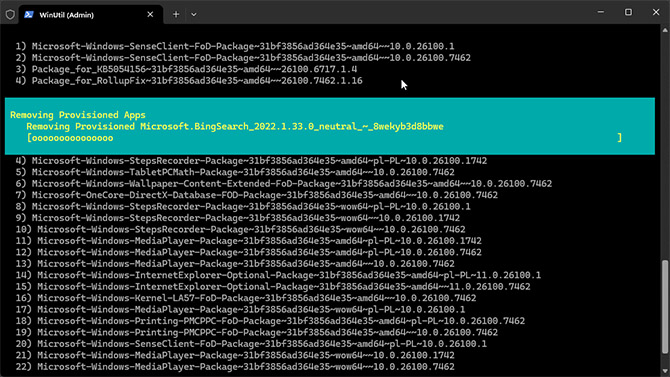Screen dimensions: 670x377
Task: Click line 18 Printing-PMCPPC-FoD pl-PL
Action: pos(270,321)
